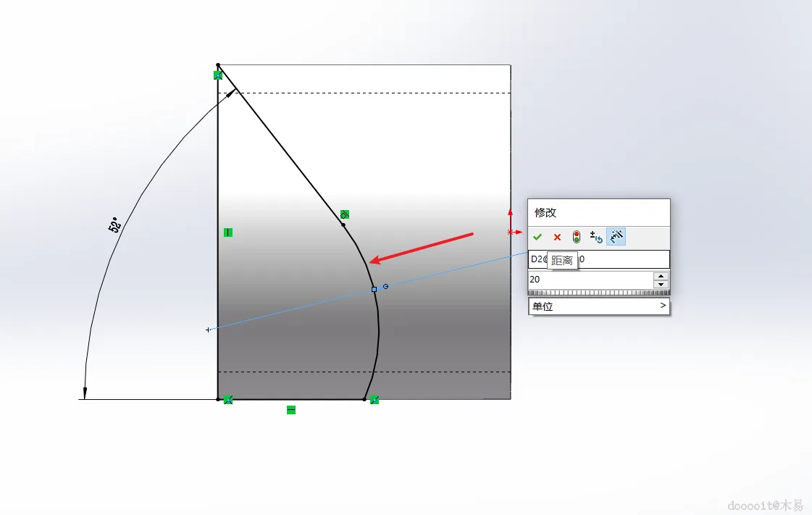Click the value field showing 20
The image size is (812, 515).
[590, 280]
